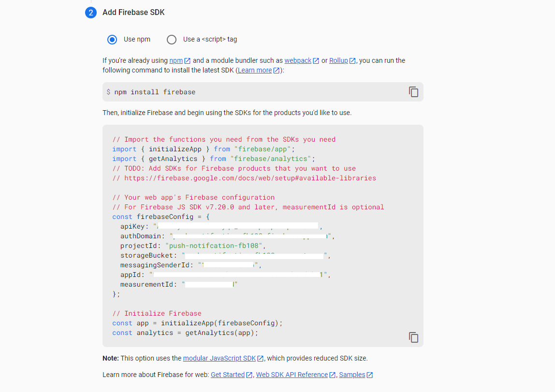
Task: Open the Rollup link
Action: pyautogui.click(x=338, y=60)
